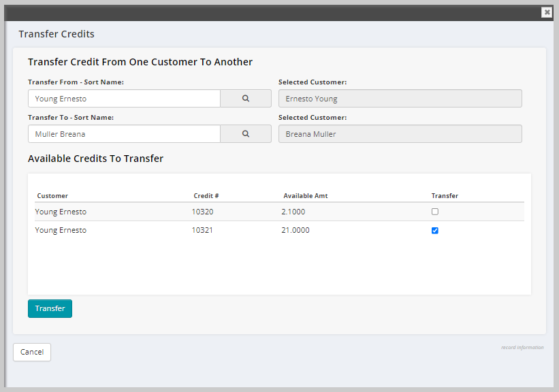Click the search icon beside Transfer From field
This screenshot has height=392, width=559.
pyautogui.click(x=246, y=99)
